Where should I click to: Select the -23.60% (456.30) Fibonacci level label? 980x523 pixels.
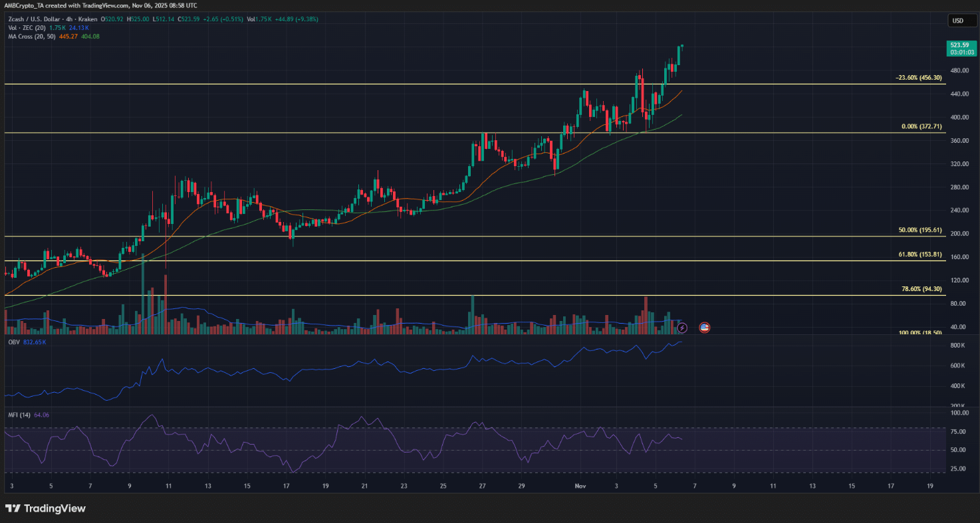point(918,78)
